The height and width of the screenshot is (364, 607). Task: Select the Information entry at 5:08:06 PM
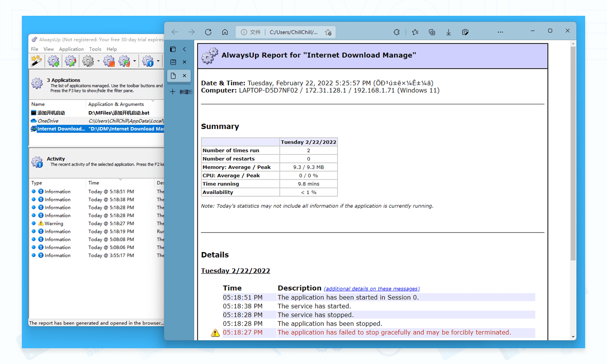click(x=97, y=248)
